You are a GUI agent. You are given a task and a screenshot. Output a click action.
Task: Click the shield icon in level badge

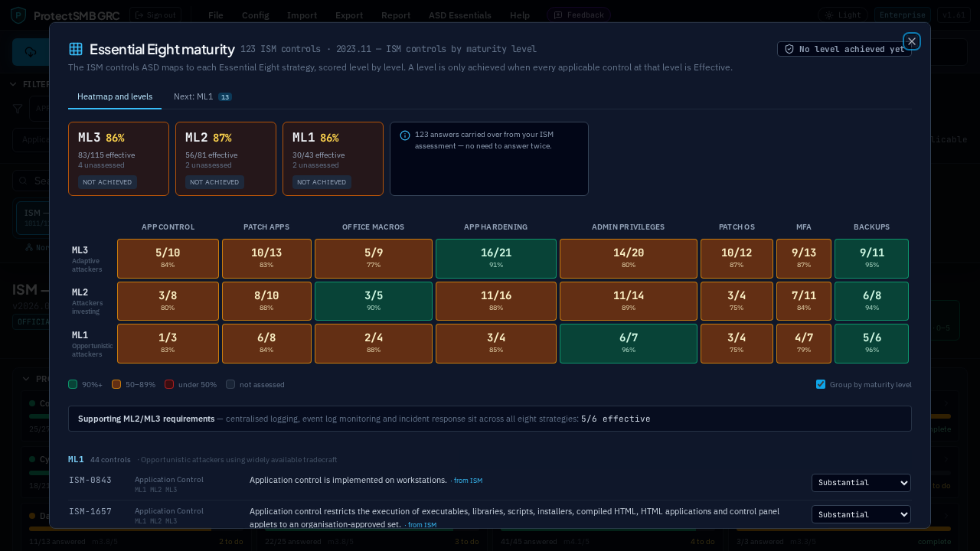click(789, 49)
